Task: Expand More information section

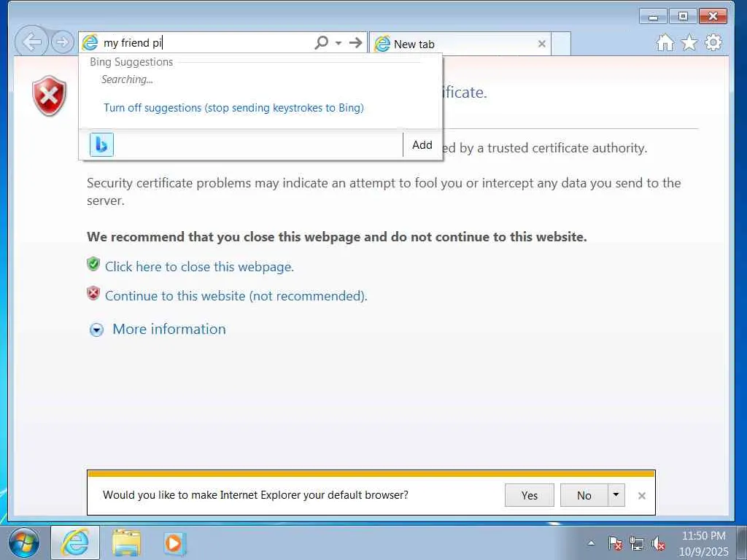Action: (97, 330)
